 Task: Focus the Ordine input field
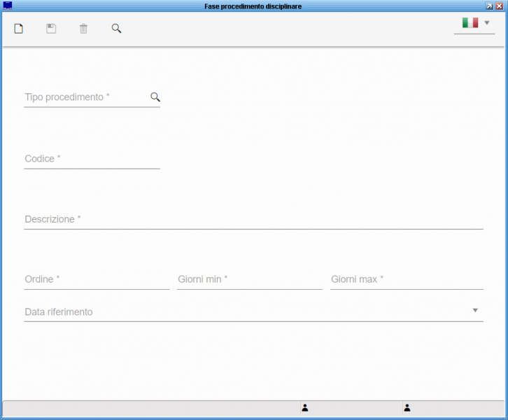97,279
